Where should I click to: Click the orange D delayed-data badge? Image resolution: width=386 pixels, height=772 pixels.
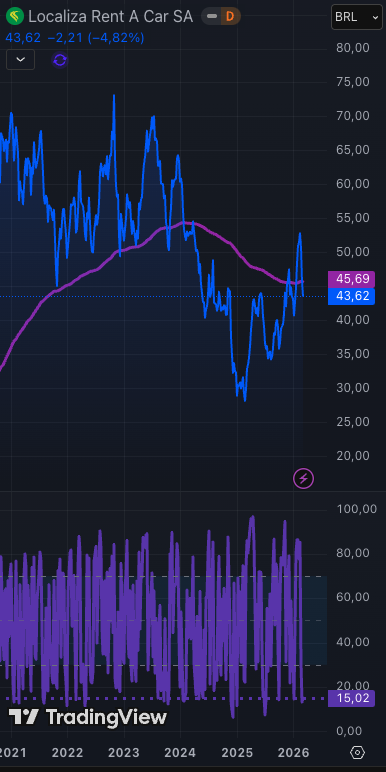tap(229, 17)
